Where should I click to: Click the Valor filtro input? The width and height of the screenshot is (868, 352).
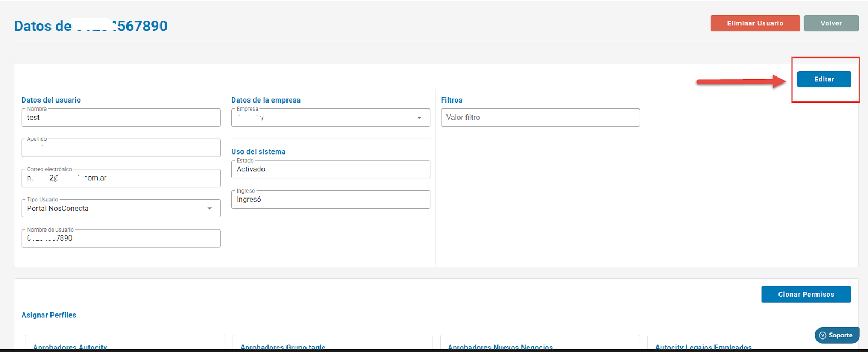(x=540, y=118)
